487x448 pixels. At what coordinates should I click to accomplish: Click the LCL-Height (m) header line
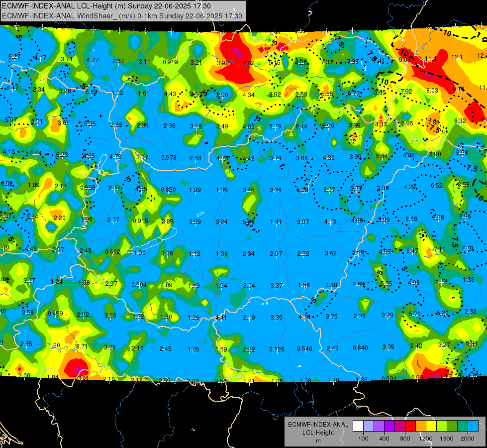click(x=106, y=6)
